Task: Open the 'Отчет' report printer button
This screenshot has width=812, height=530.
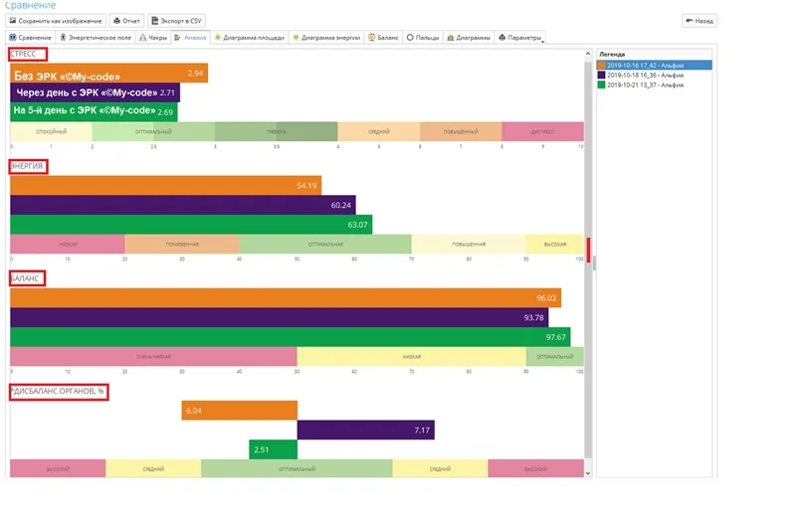Action: 126,20
